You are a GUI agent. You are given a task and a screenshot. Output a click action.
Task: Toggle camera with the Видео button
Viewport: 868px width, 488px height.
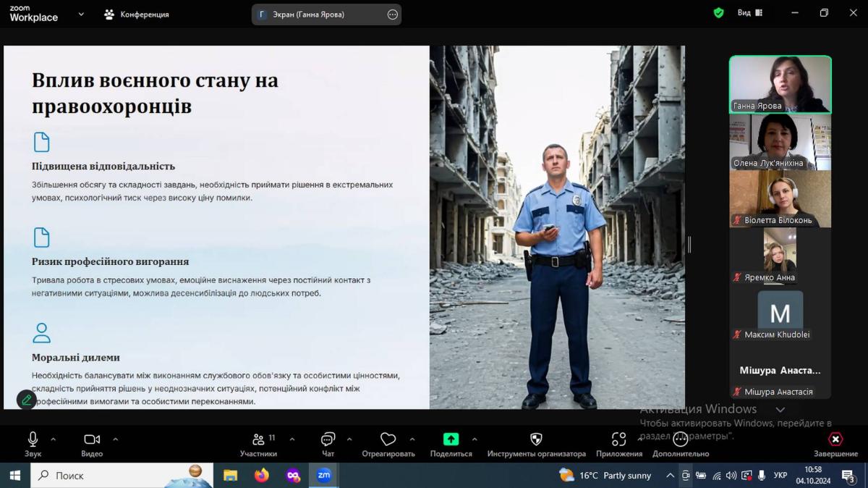coord(92,444)
